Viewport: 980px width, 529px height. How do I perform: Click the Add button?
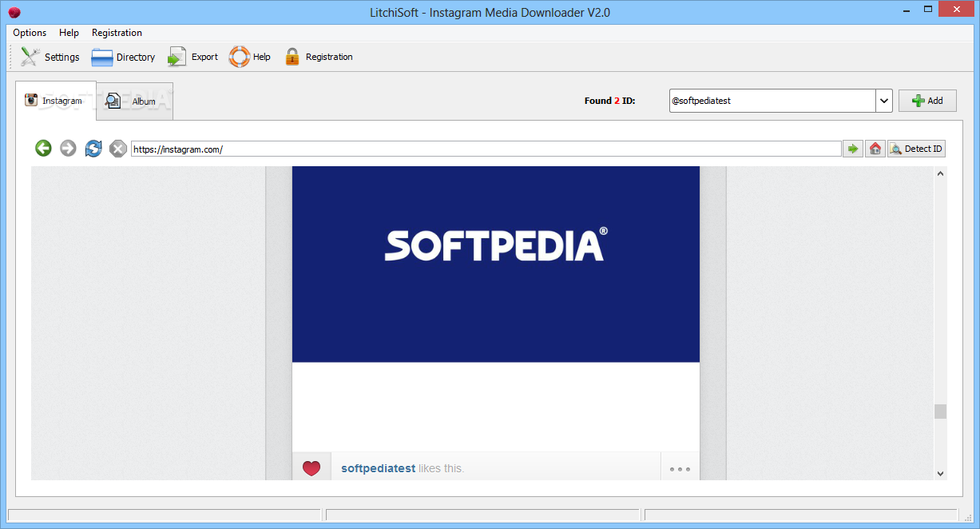click(x=927, y=101)
